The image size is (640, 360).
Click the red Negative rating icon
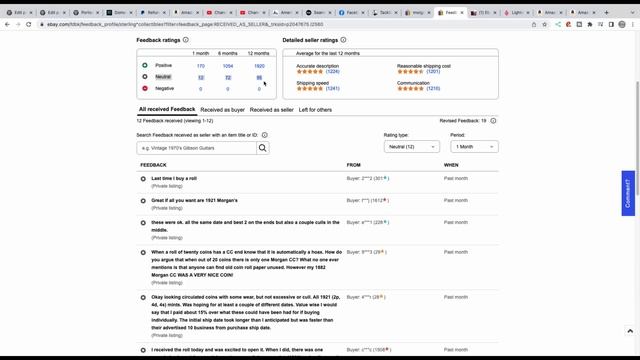(145, 88)
